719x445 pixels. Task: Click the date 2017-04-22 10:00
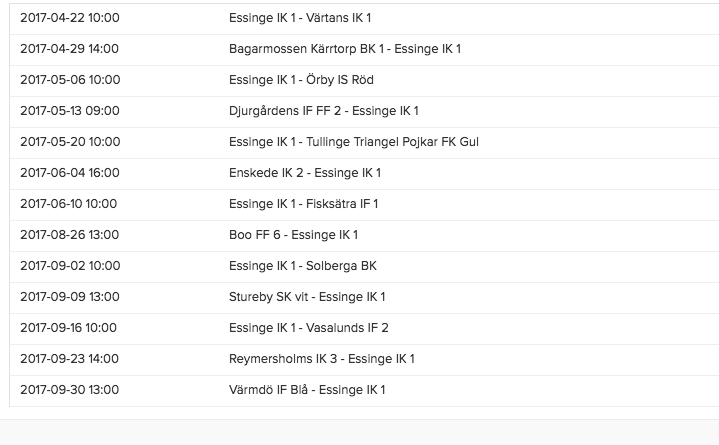tap(69, 18)
